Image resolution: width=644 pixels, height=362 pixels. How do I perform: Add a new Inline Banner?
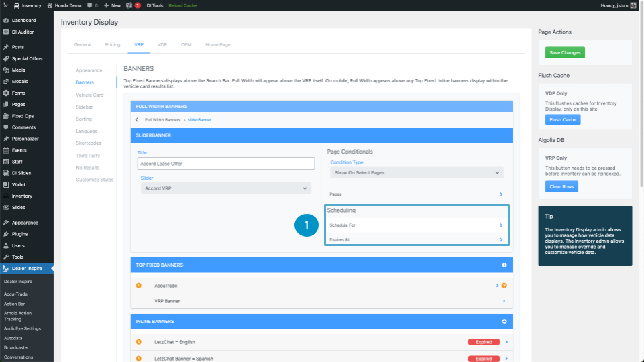click(x=504, y=321)
